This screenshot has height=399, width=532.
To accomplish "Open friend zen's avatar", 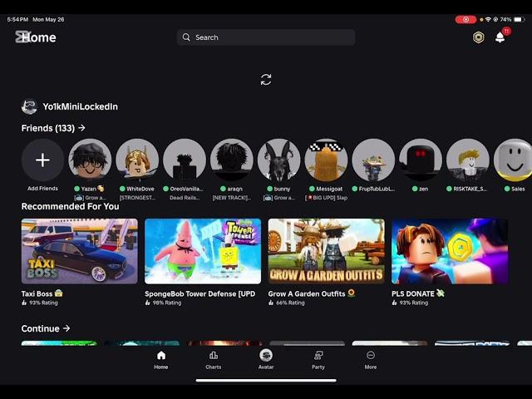I will (x=421, y=160).
